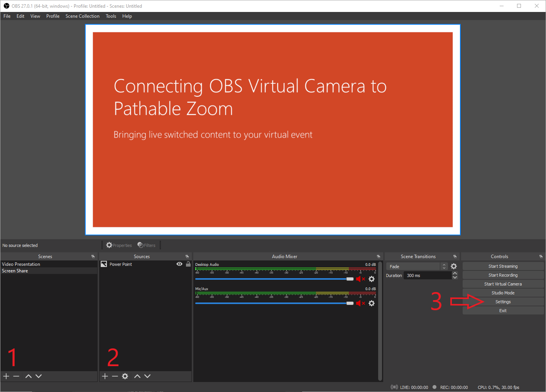Pop out the Scene Transitions dock
The height and width of the screenshot is (392, 546).
tap(455, 257)
